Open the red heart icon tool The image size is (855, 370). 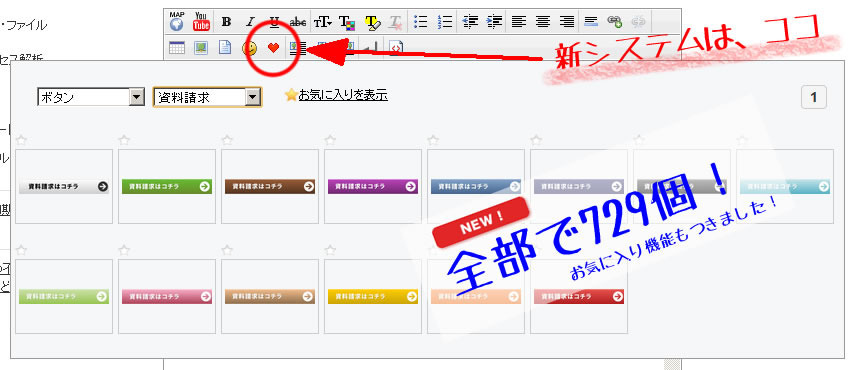click(274, 48)
